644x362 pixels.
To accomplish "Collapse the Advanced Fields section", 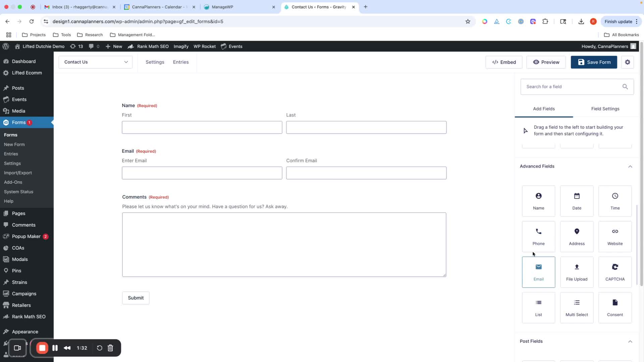I will [630, 167].
